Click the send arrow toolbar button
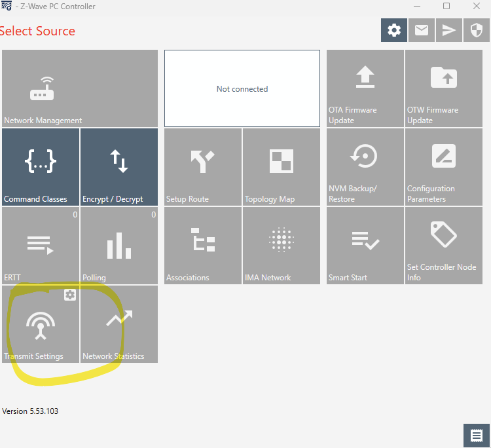The image size is (491, 448). 448,30
